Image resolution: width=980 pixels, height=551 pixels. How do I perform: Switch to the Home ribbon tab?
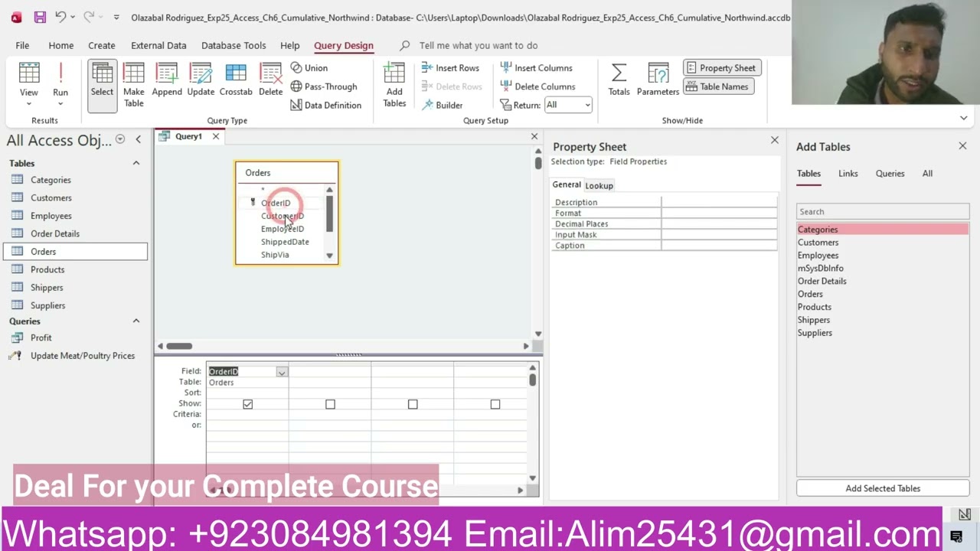click(61, 45)
